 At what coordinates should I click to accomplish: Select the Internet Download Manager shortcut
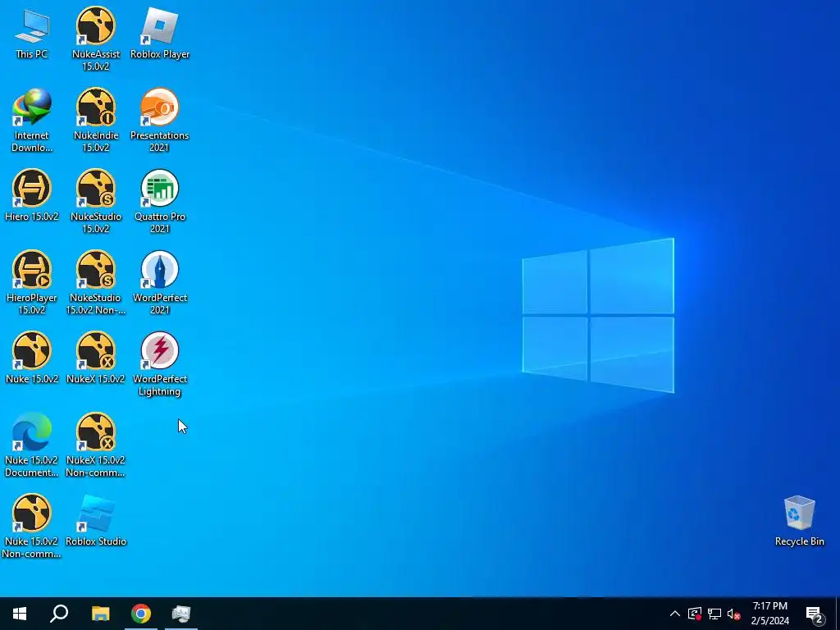pyautogui.click(x=32, y=120)
